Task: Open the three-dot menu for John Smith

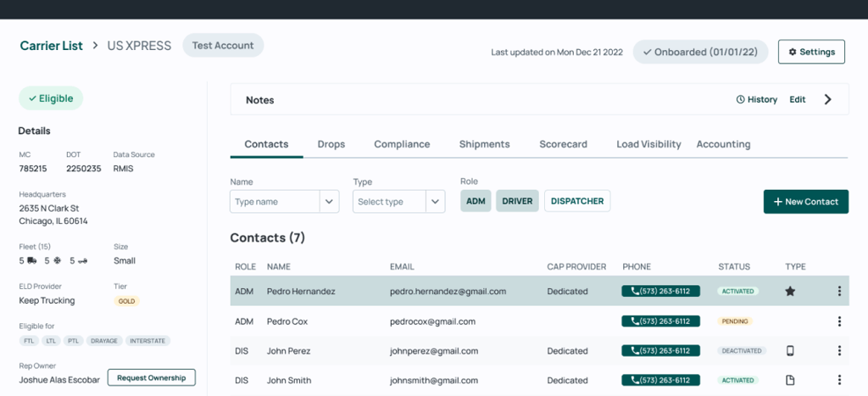Action: pos(839,380)
